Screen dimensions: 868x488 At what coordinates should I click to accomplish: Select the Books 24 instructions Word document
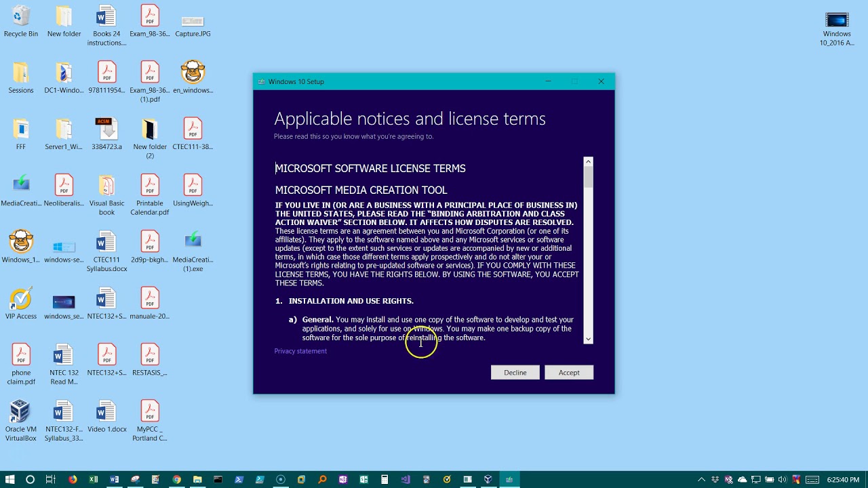point(106,26)
